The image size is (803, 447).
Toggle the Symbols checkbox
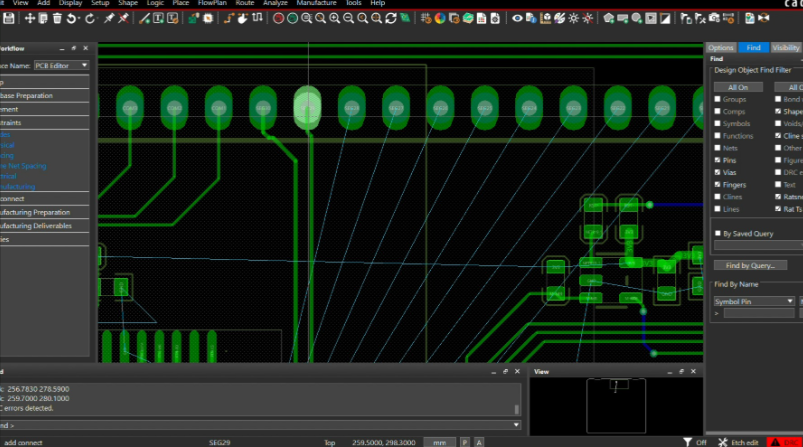[717, 123]
